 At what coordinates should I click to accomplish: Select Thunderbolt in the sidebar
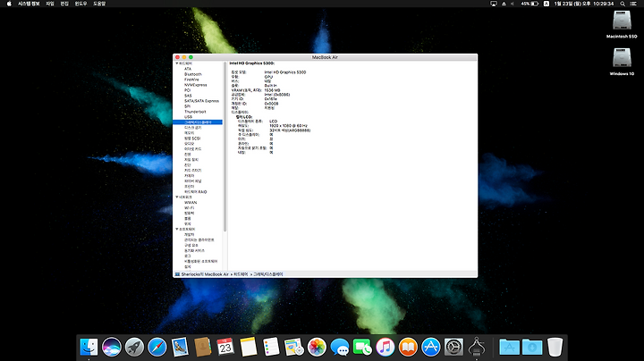[195, 112]
